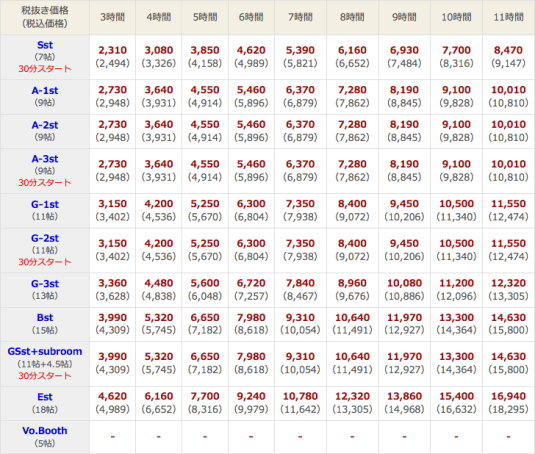Click the 11時間 column header

pyautogui.click(x=508, y=17)
